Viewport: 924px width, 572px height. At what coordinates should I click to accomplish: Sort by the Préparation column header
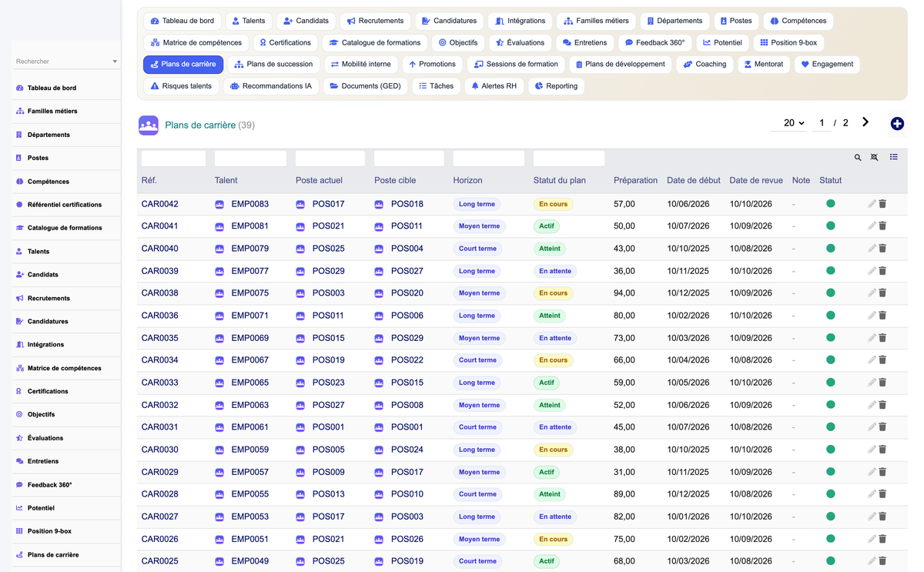click(x=635, y=180)
